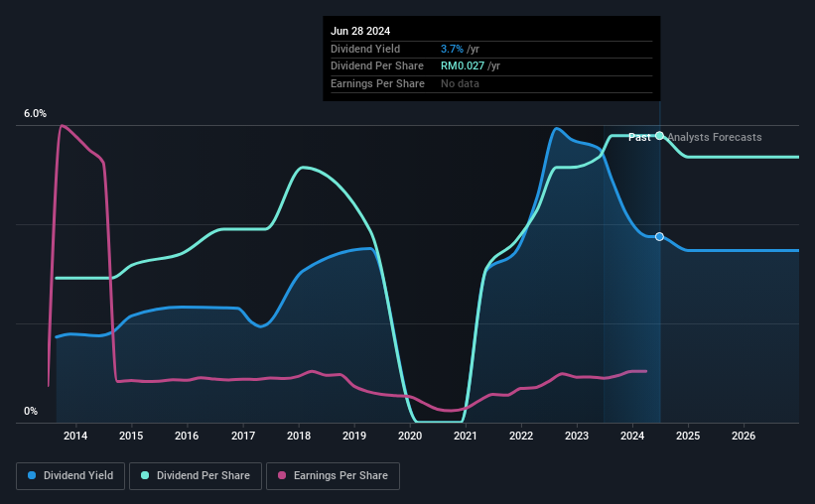Click the Jun 28 2024 tooltip date
Image resolution: width=815 pixels, height=504 pixels.
pyautogui.click(x=360, y=31)
